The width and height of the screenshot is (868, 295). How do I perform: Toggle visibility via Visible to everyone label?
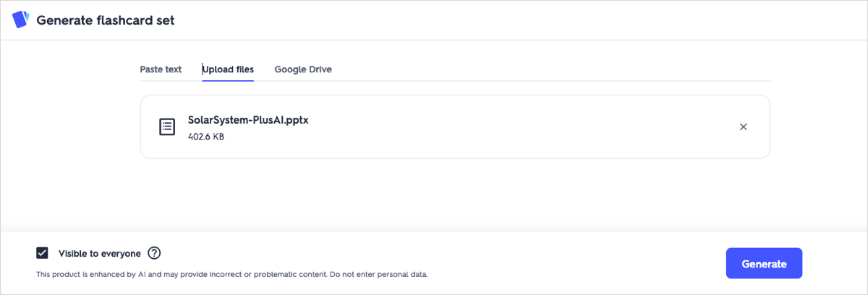click(x=100, y=254)
